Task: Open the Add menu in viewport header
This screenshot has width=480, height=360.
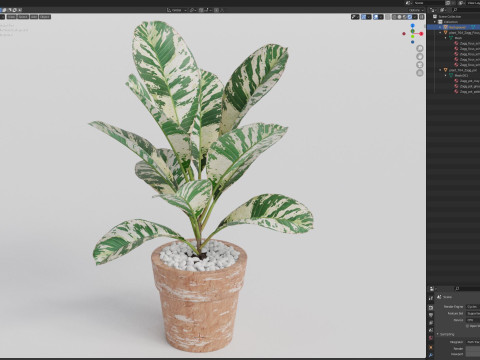Action: coord(34,17)
